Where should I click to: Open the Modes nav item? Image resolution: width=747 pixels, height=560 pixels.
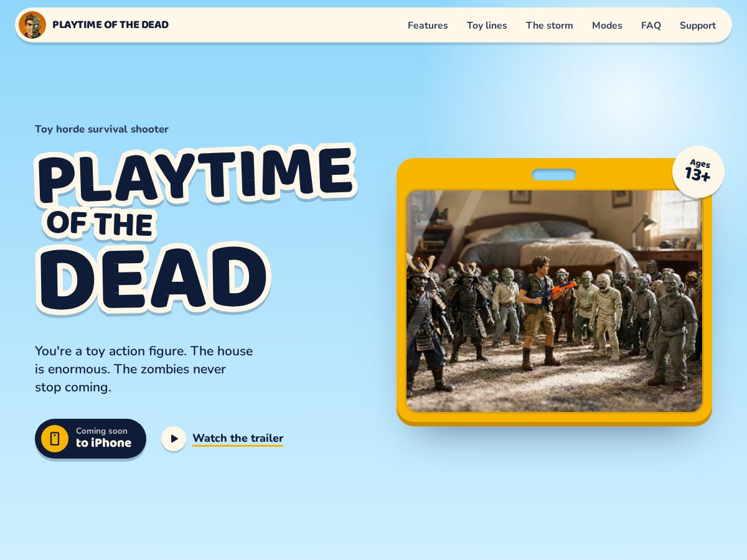pos(607,26)
